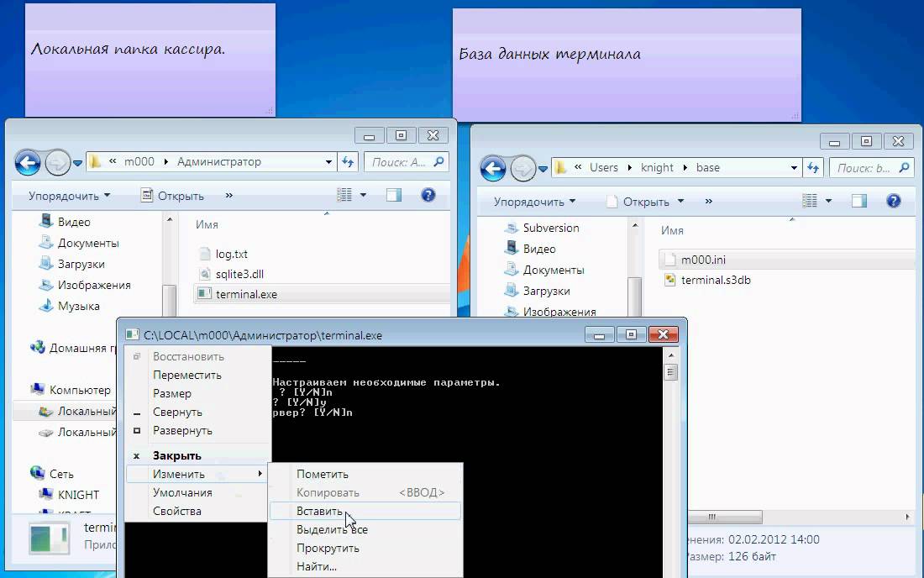Image resolution: width=924 pixels, height=578 pixels.
Task: Click the search field in Администратор window
Action: pyautogui.click(x=406, y=162)
